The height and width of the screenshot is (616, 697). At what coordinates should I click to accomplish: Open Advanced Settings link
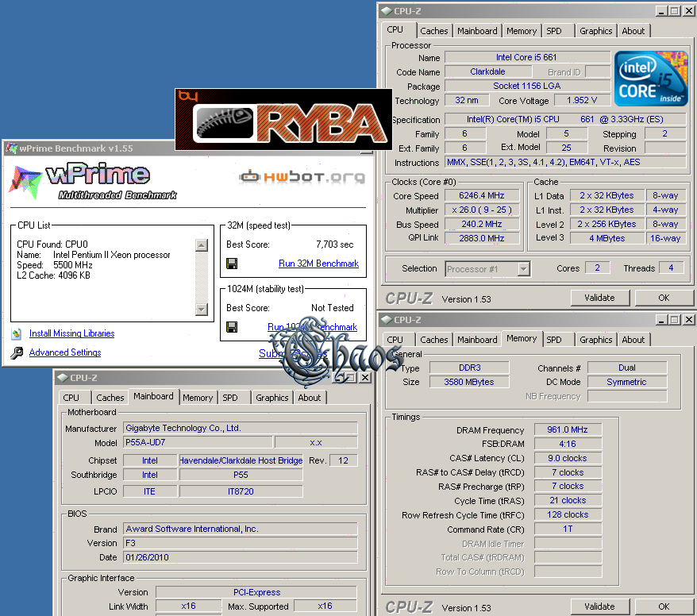tap(65, 352)
